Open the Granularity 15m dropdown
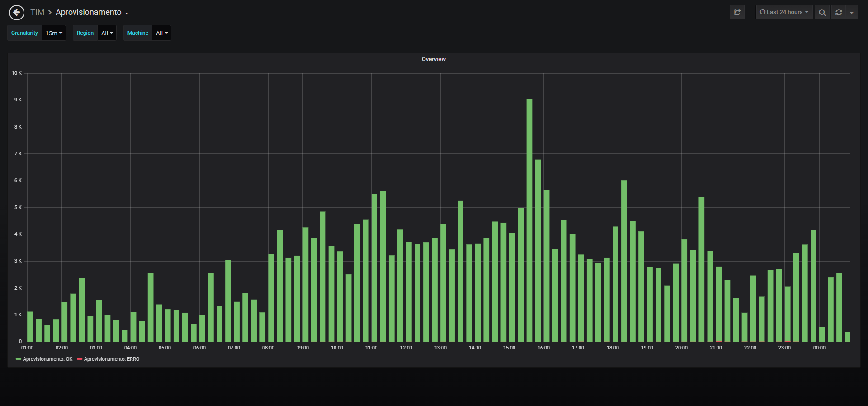The width and height of the screenshot is (868, 406). [x=54, y=33]
